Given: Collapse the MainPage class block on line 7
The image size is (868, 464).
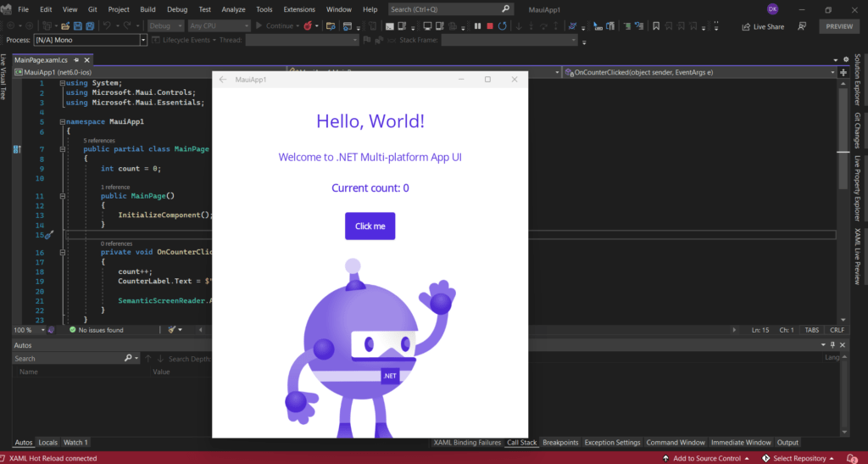Looking at the screenshot, I should point(63,149).
